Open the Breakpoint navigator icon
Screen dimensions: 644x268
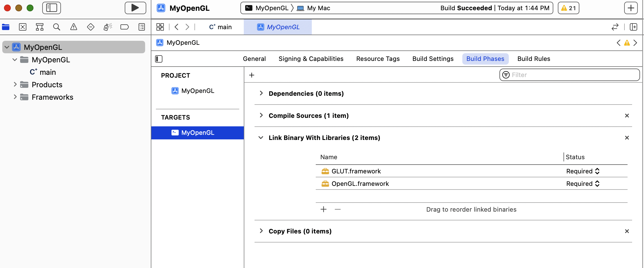[x=125, y=27]
